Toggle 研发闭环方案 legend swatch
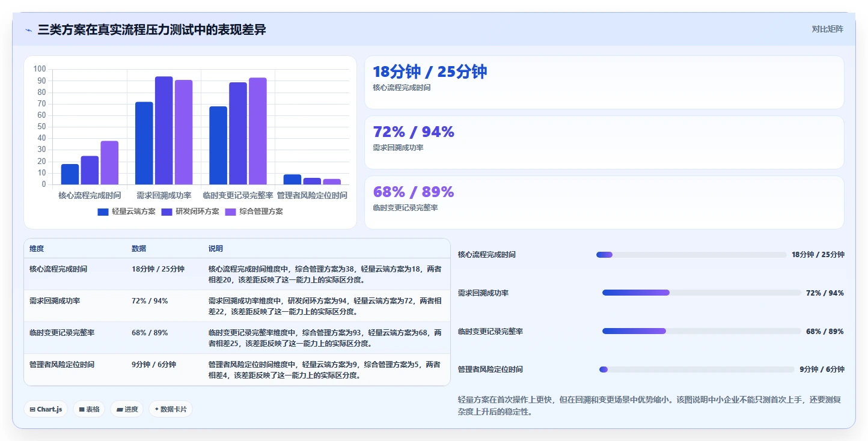This screenshot has height=441, width=868. tap(167, 211)
